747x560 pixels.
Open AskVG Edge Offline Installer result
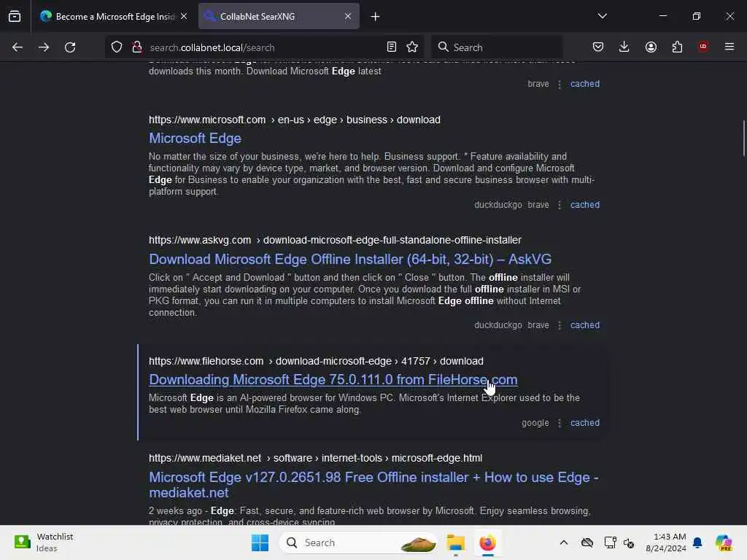click(350, 259)
